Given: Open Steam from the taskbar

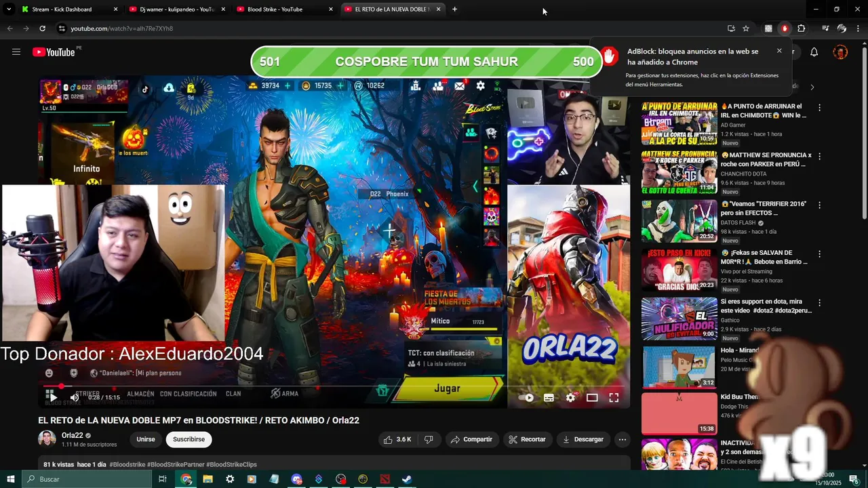Looking at the screenshot, I should (x=407, y=479).
